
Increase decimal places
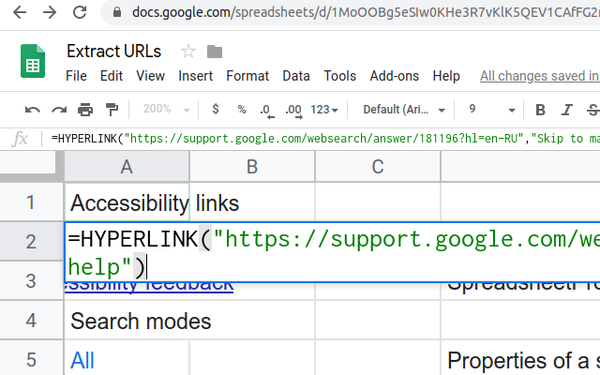tap(294, 111)
